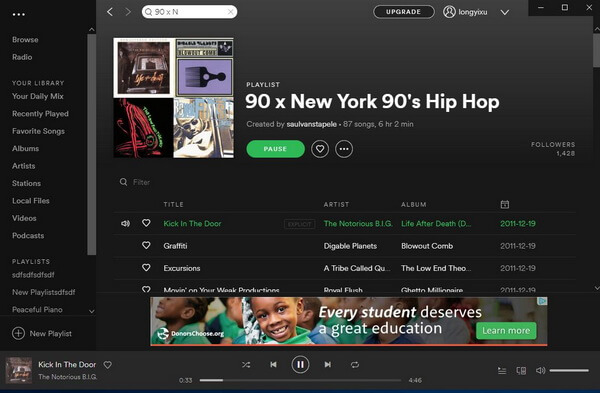Toggle repeat mode
This screenshot has width=600, height=393.
click(x=355, y=365)
